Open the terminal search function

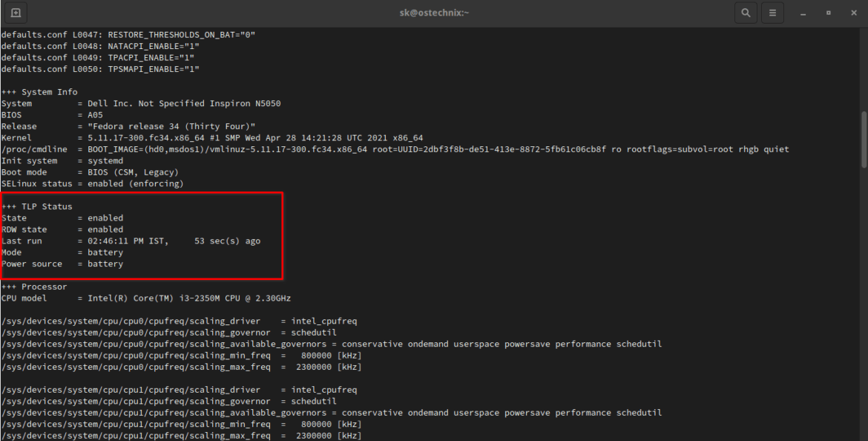(x=746, y=12)
